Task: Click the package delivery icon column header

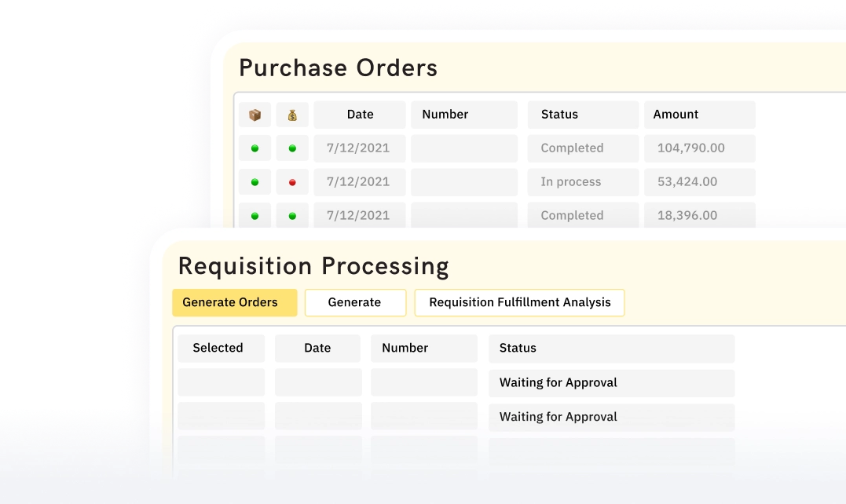Action: coord(255,114)
